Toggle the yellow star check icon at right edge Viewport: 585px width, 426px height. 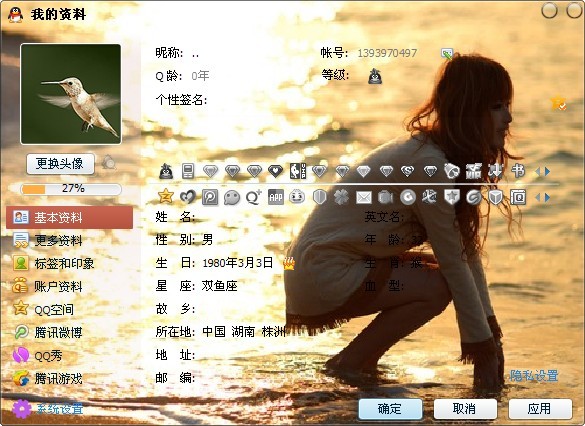coord(559,103)
